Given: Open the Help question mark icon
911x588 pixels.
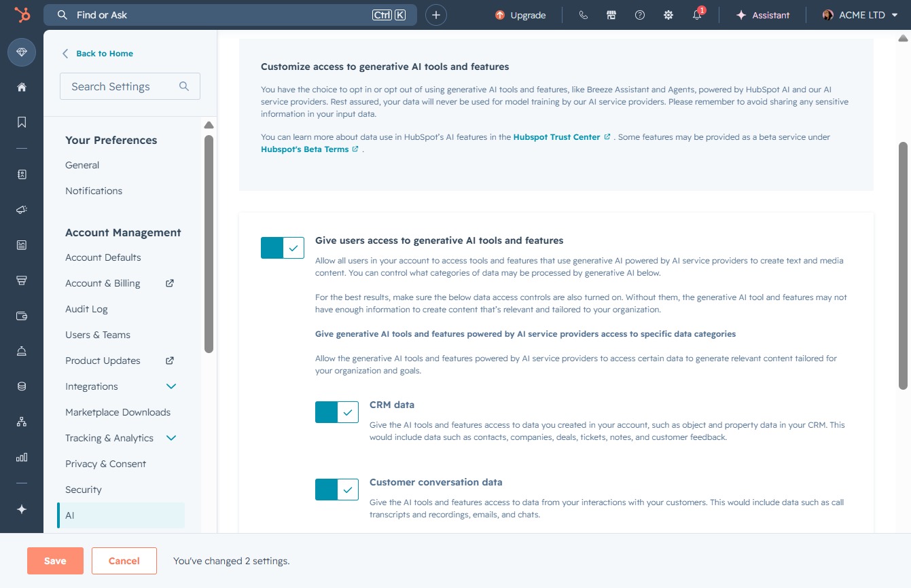Looking at the screenshot, I should pyautogui.click(x=640, y=15).
